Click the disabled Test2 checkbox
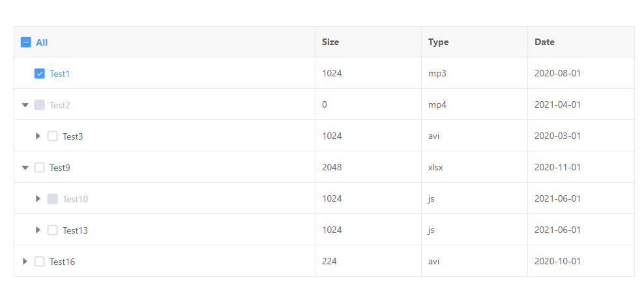The image size is (644, 293). coord(39,105)
